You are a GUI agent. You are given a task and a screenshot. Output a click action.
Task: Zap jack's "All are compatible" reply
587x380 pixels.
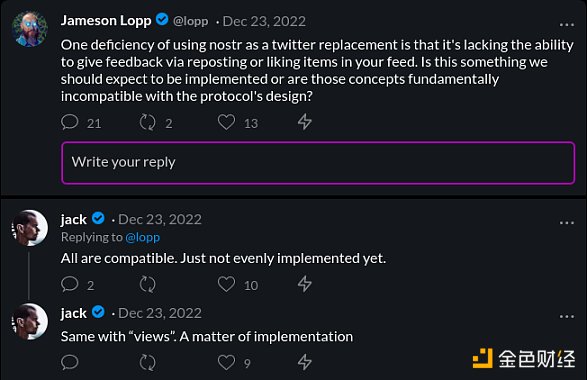coord(305,284)
